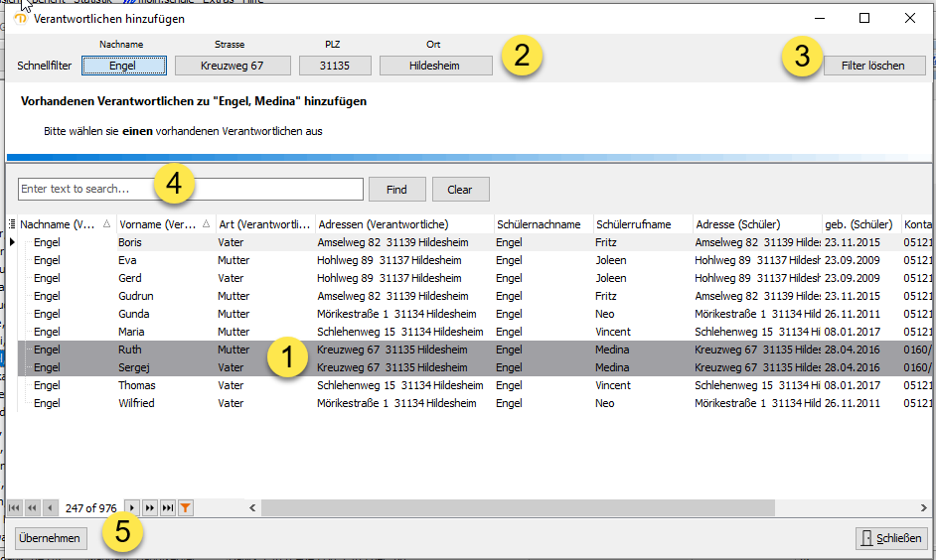Go to next record arrow

[132, 507]
